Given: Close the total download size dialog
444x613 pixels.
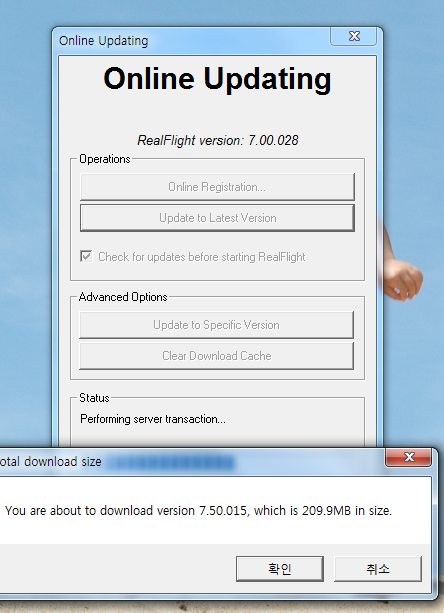Looking at the screenshot, I should 409,457.
